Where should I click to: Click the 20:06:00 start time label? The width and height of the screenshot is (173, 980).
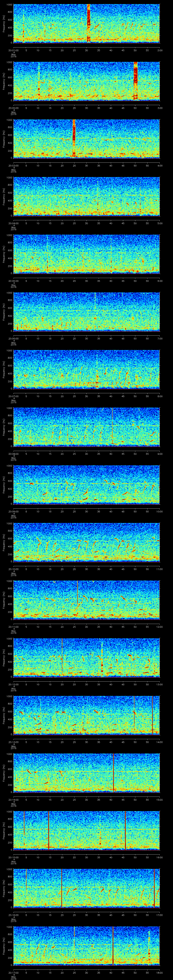click(13, 339)
